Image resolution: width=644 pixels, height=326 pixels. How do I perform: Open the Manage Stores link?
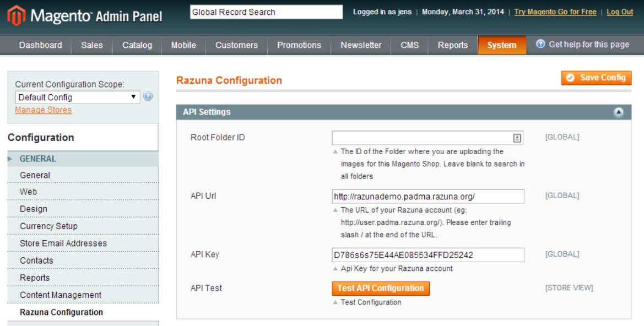pyautogui.click(x=43, y=110)
